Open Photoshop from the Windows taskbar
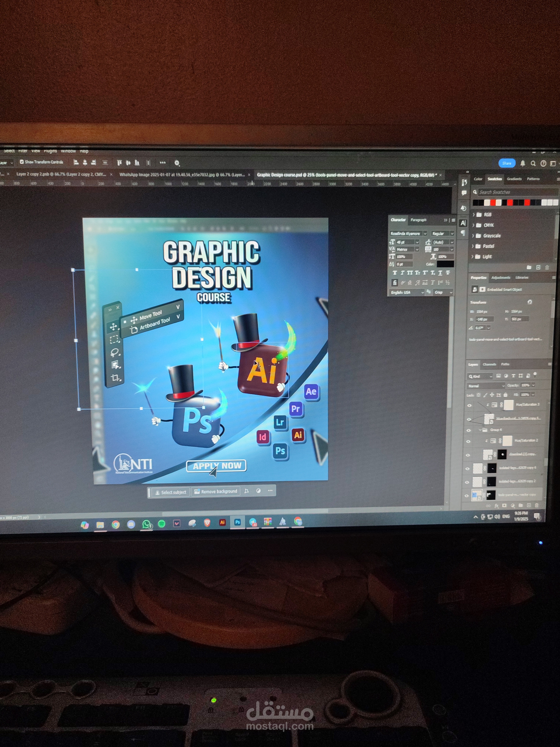This screenshot has height=747, width=560. 238,522
